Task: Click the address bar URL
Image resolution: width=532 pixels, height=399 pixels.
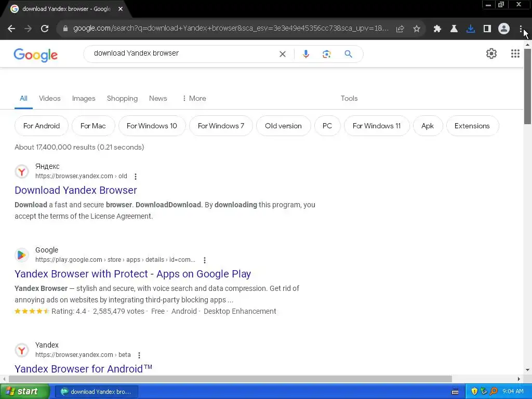Action: [x=231, y=29]
